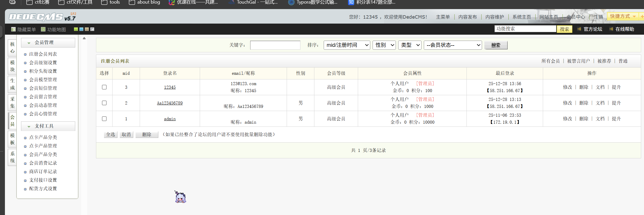Open the mid/注册时间 sort dropdown
This screenshot has width=644, height=215.
(x=347, y=45)
